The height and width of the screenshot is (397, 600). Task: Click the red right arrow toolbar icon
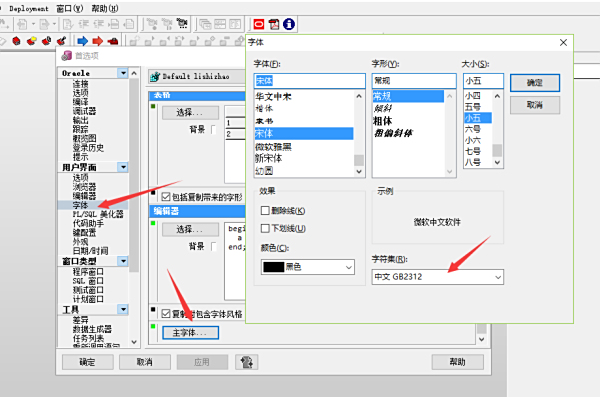click(x=98, y=41)
